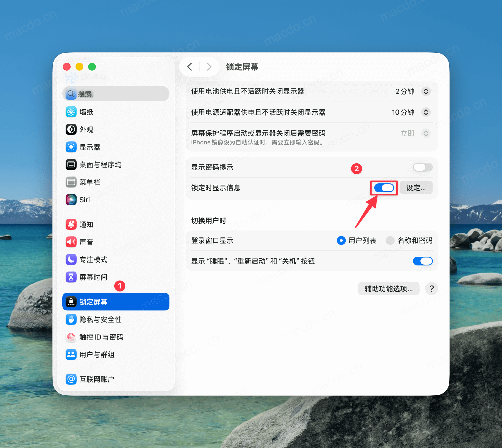This screenshot has height=448, width=502.
Task: Open the 墙纸 (Wallpaper) settings
Action: (x=86, y=112)
